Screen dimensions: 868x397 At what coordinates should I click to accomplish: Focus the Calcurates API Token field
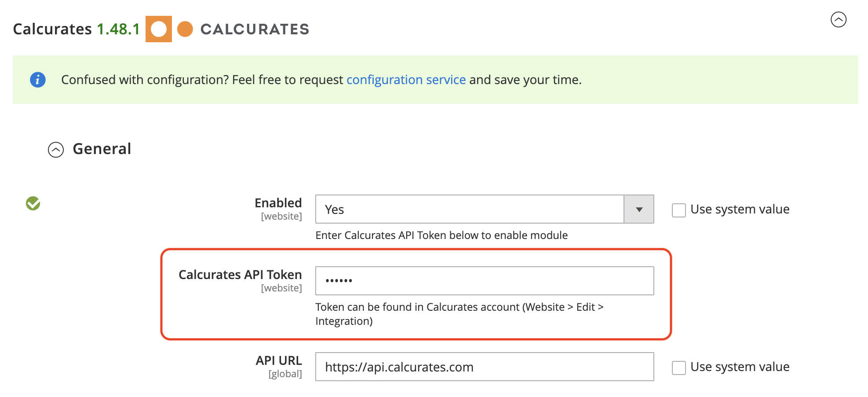click(x=485, y=281)
